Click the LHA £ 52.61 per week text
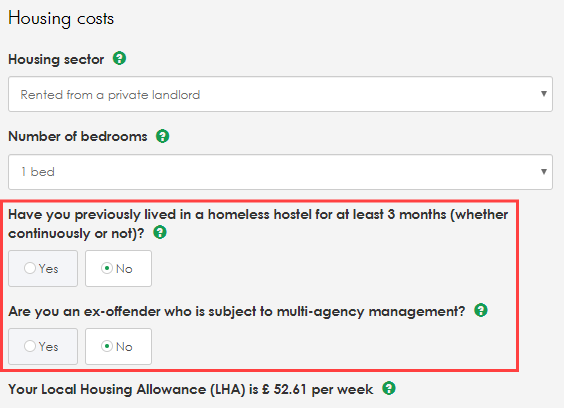 click(191, 389)
